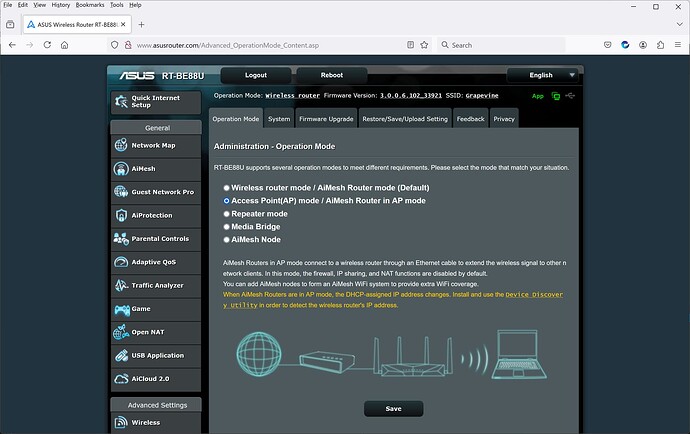Go to the browser home page
This screenshot has height=434, width=690.
click(64, 45)
